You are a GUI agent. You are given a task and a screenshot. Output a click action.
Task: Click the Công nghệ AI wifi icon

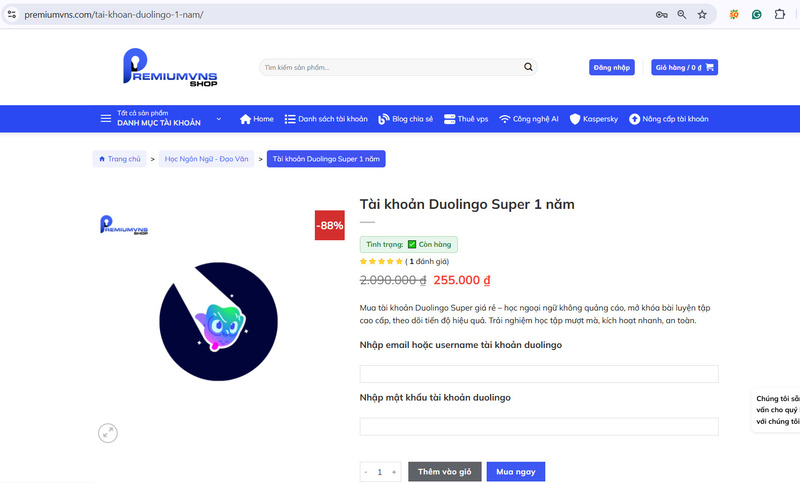[505, 119]
